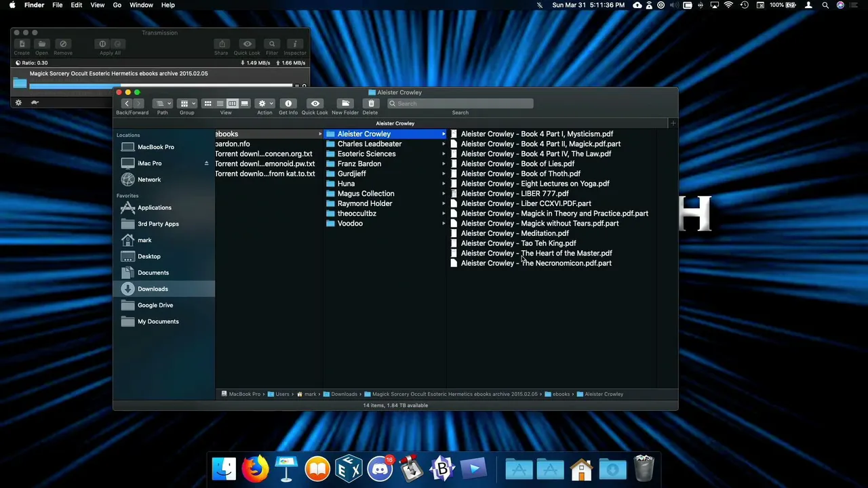868x488 pixels.
Task: Expand the Charles Leadbeater folder
Action: coord(443,144)
